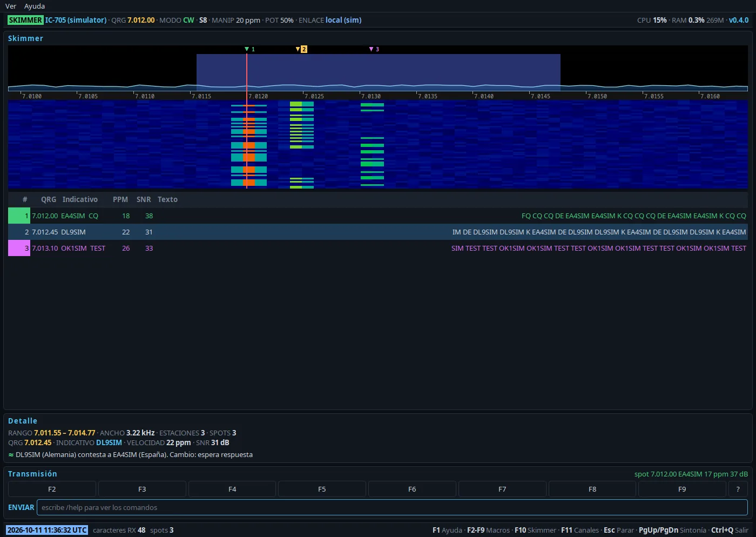Click the Ctrl+Q Salir shortcut hint
The width and height of the screenshot is (756, 537).
pos(730,530)
